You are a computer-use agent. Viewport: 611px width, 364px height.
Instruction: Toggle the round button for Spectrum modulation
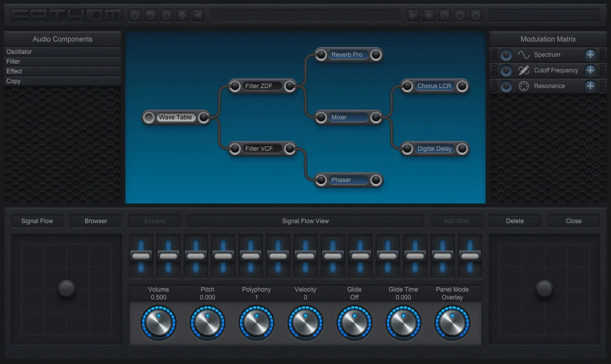pyautogui.click(x=507, y=55)
